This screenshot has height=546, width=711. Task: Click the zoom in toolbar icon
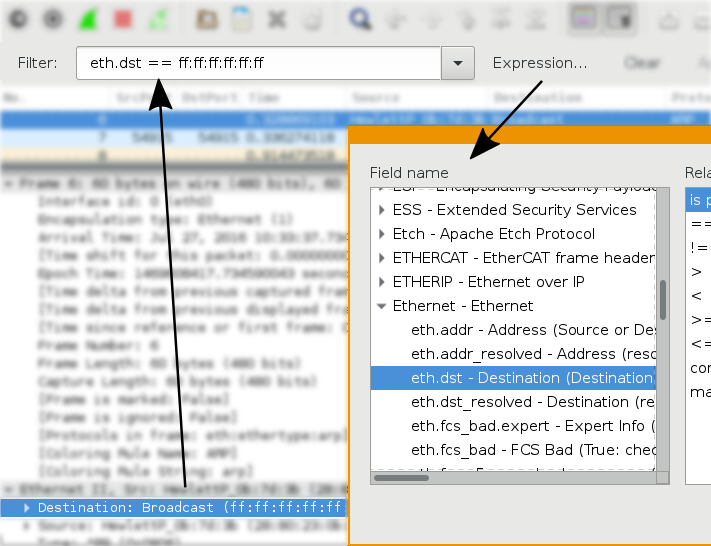[x=669, y=20]
